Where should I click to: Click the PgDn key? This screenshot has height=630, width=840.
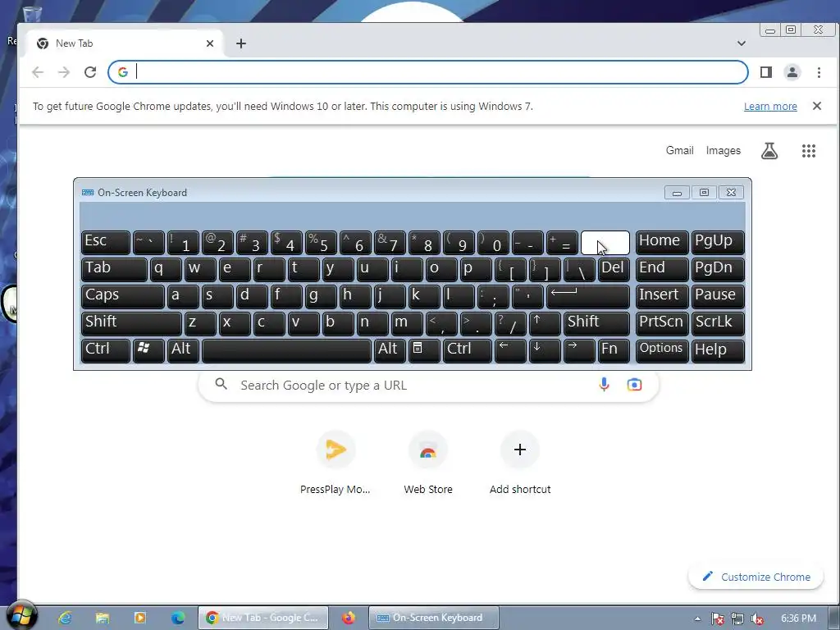(718, 269)
